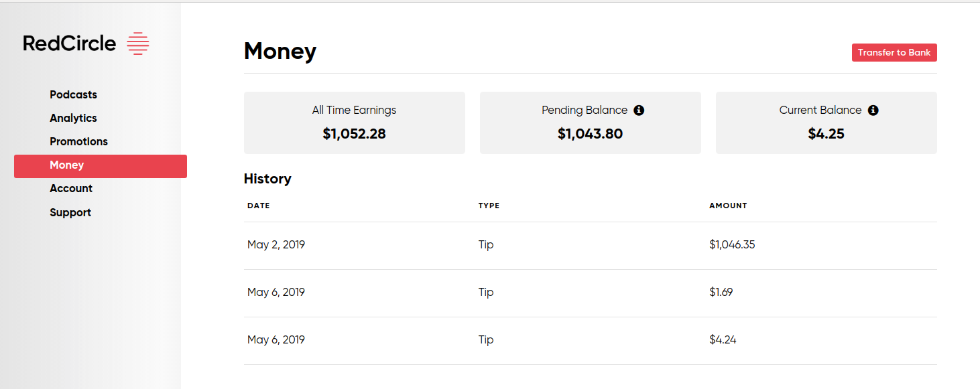Click the All Time Earnings card
980x389 pixels.
[354, 123]
